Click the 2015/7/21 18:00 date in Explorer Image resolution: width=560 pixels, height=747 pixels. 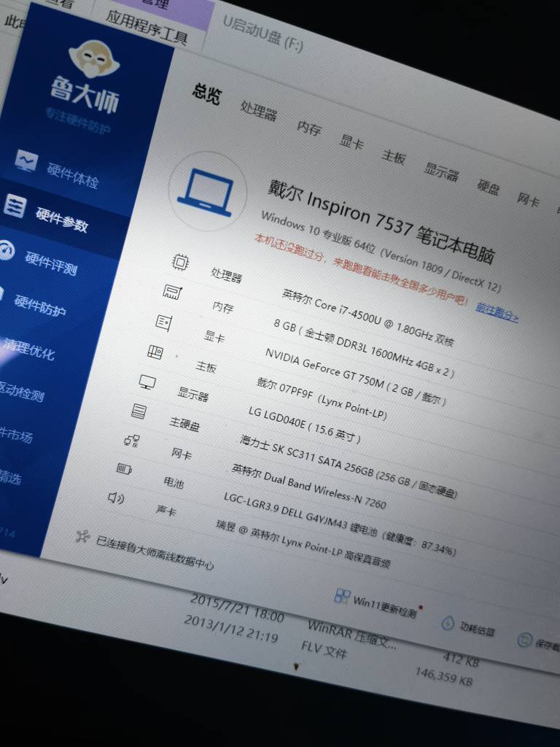(237, 608)
